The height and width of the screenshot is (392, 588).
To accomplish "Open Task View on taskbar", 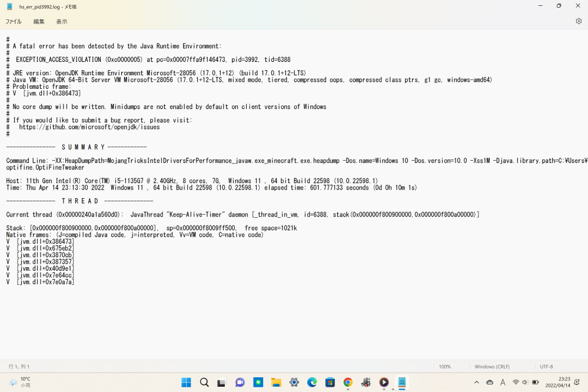I will (222, 383).
